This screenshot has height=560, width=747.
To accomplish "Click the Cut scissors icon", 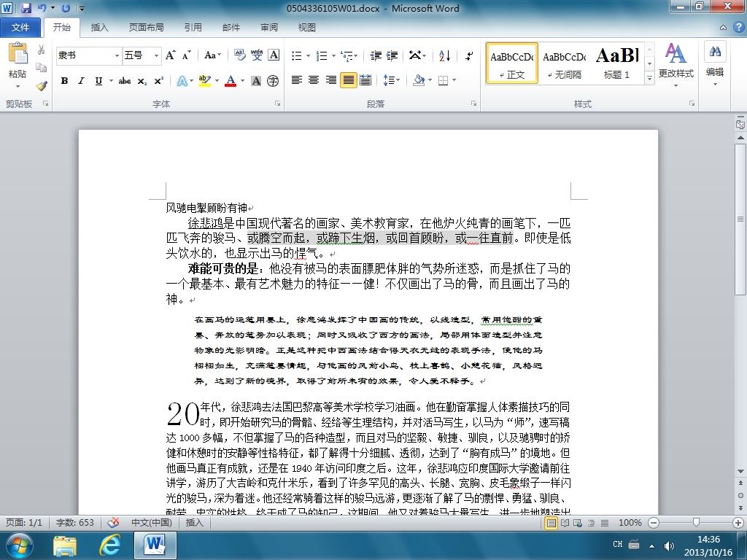I will pos(42,50).
